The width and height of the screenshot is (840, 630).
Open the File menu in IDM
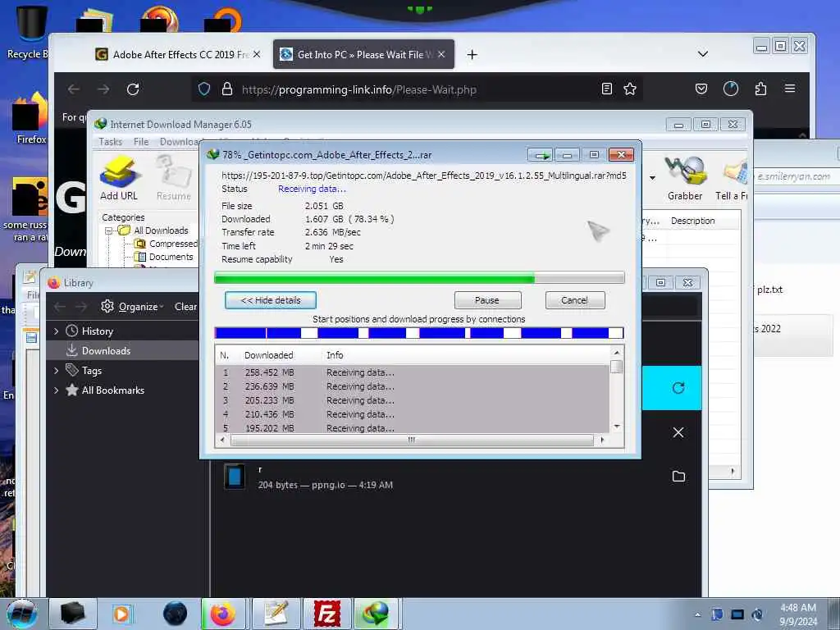(141, 141)
